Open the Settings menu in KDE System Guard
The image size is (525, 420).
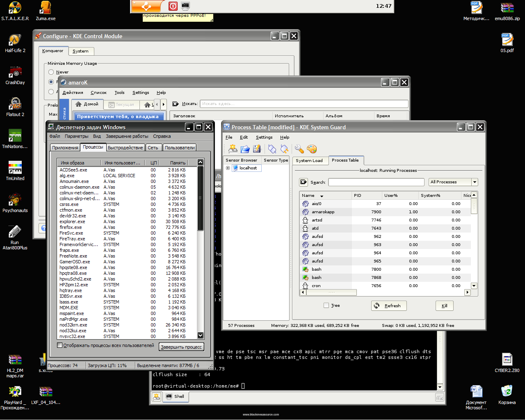[264, 137]
